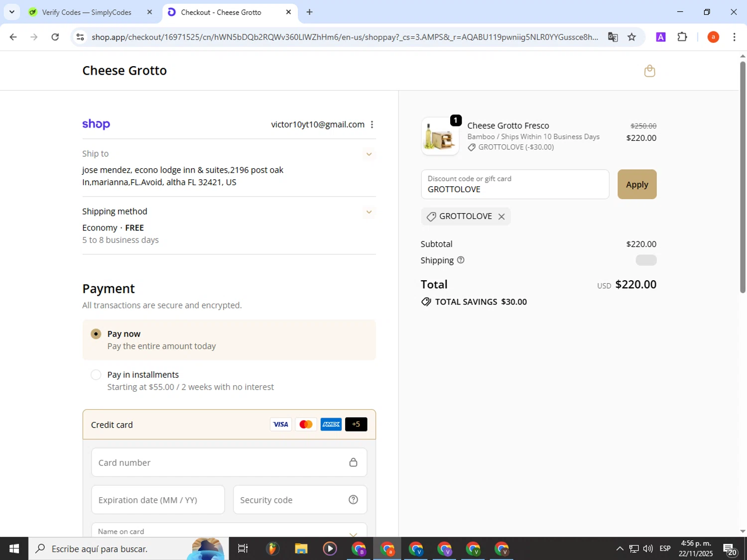The image size is (747, 560).
Task: Close the Verify Codes tab
Action: pos(149,12)
